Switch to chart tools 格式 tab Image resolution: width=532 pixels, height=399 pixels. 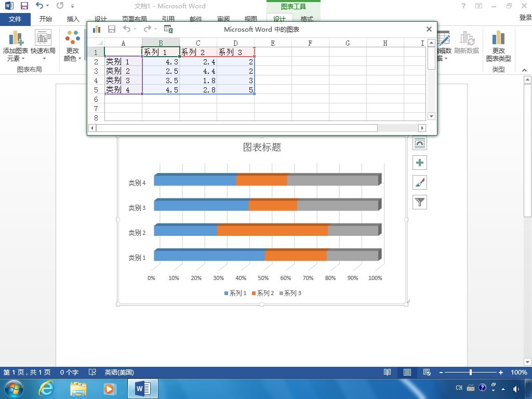click(x=307, y=19)
